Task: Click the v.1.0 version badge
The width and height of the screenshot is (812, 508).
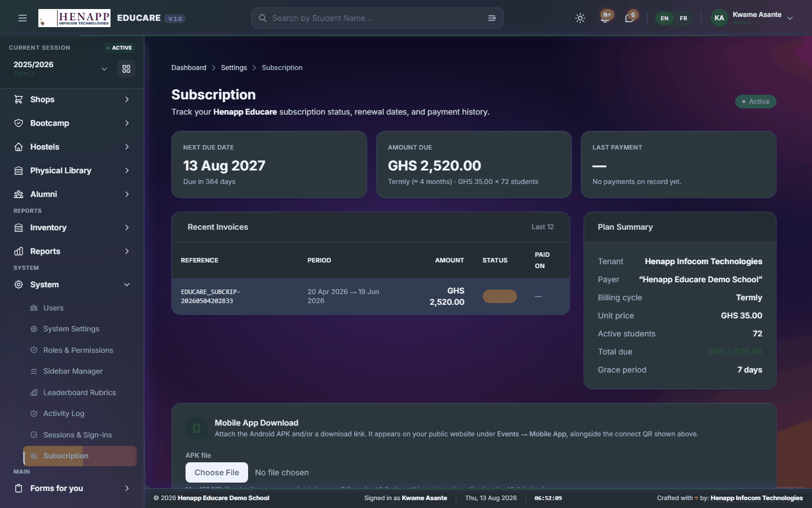Action: [175, 19]
